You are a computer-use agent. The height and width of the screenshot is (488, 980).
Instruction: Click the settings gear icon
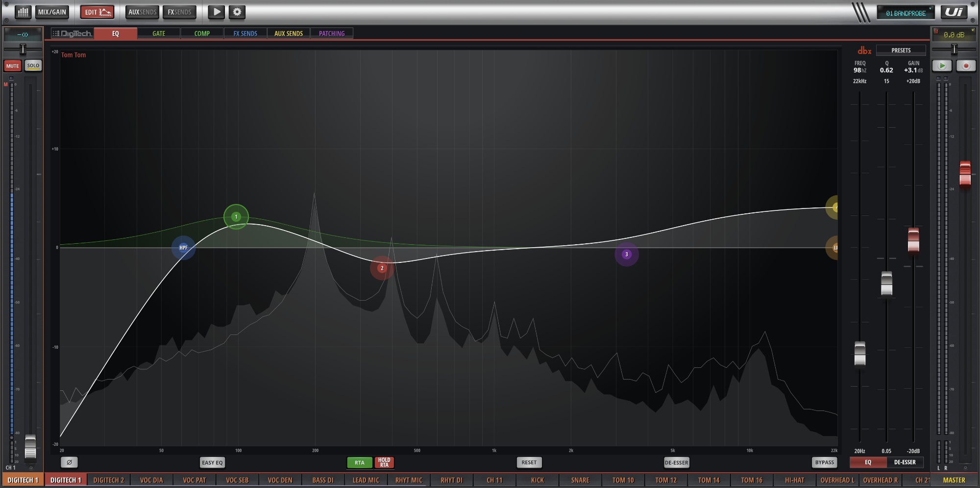pos(237,12)
